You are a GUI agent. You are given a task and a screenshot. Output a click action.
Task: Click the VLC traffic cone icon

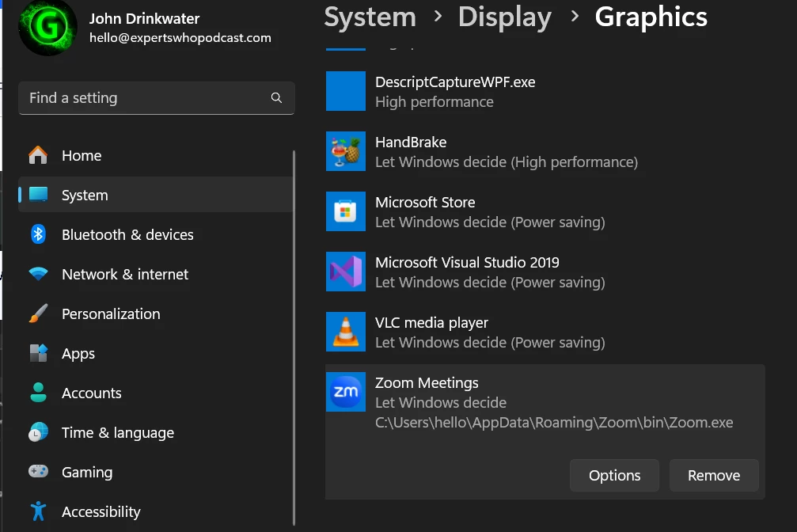coord(346,332)
